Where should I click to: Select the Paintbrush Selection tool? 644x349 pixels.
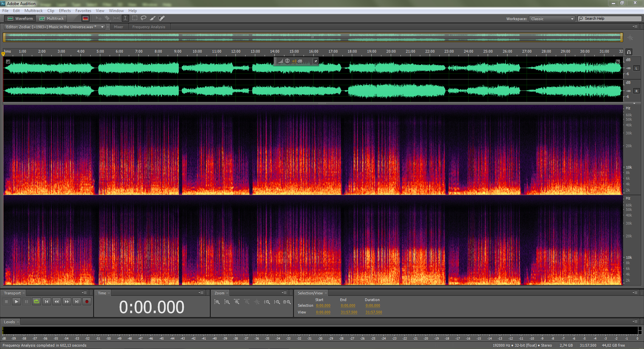coord(153,18)
